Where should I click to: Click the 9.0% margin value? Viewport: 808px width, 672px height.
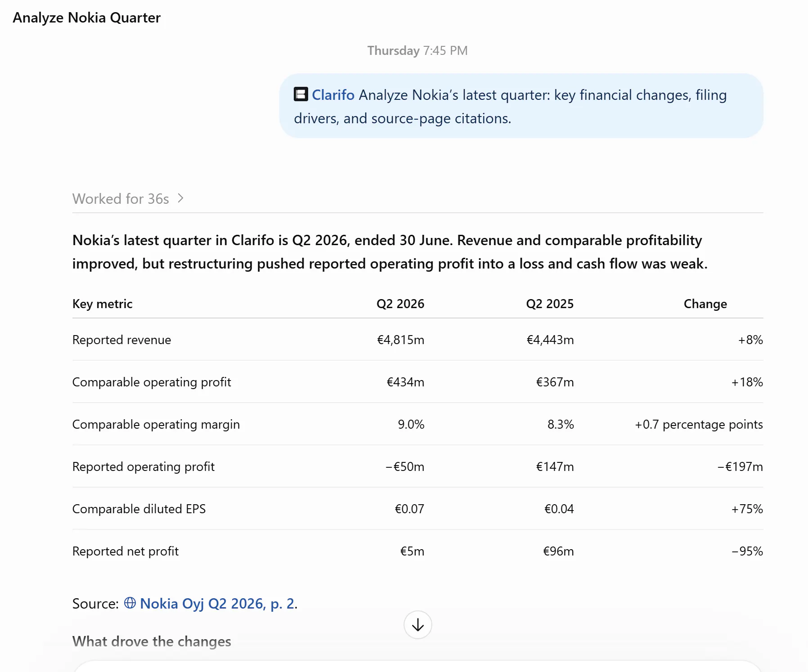click(x=411, y=424)
